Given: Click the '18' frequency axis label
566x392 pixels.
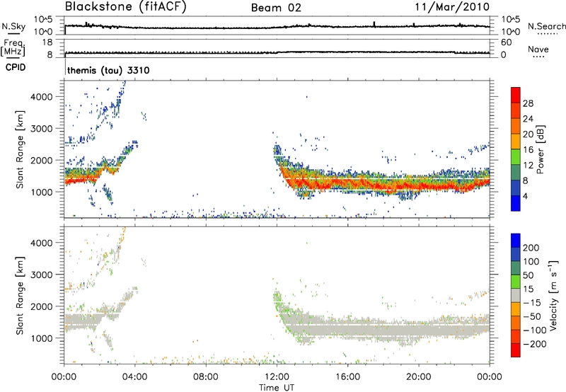Looking at the screenshot, I should [47, 42].
